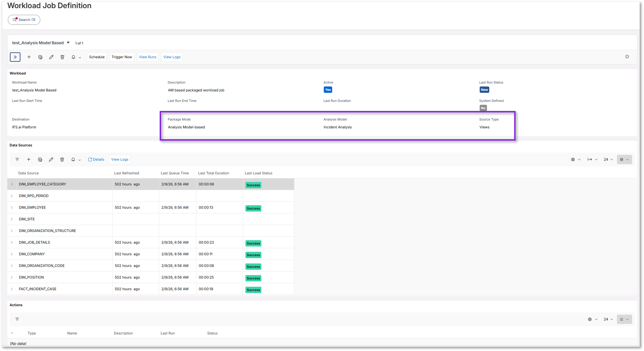Open the row menu for DIM_EMPLOYEE_CATEGORY
Image resolution: width=644 pixels, height=351 pixels.
coord(12,184)
